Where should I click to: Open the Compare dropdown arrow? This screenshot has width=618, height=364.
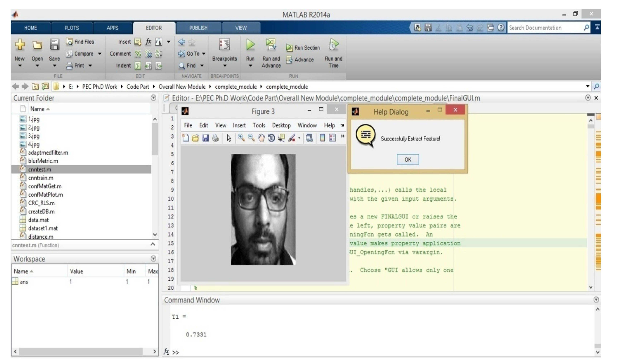[100, 54]
